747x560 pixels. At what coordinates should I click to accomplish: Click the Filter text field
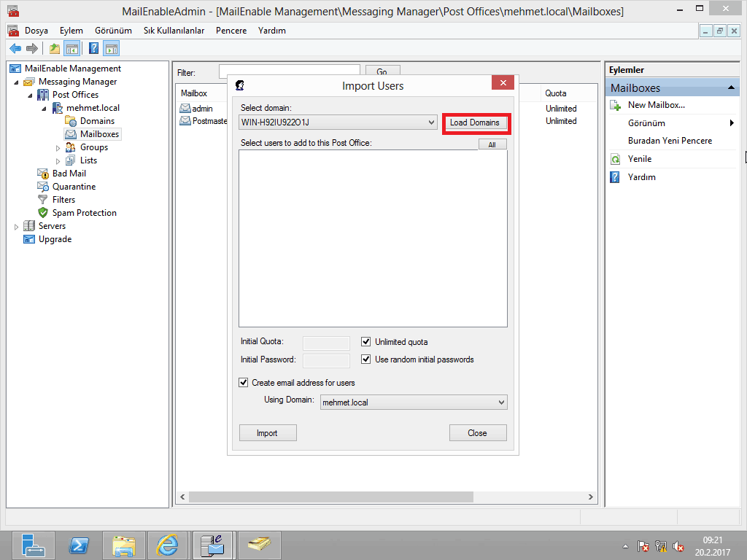289,71
